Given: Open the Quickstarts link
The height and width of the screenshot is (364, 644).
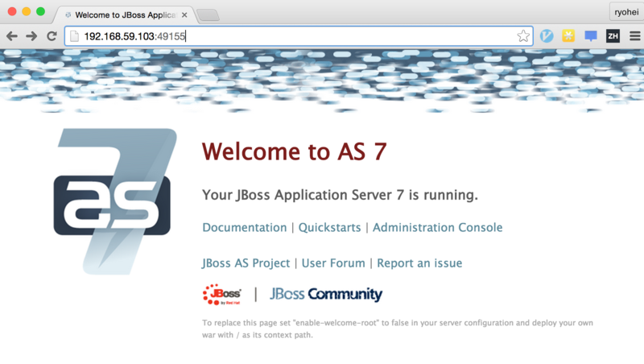Looking at the screenshot, I should pos(329,228).
